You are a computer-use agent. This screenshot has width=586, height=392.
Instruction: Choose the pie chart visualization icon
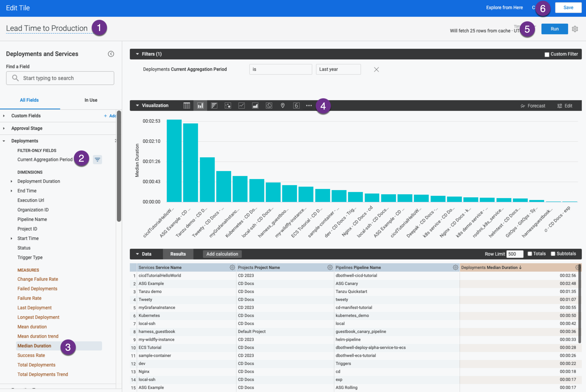(x=269, y=106)
